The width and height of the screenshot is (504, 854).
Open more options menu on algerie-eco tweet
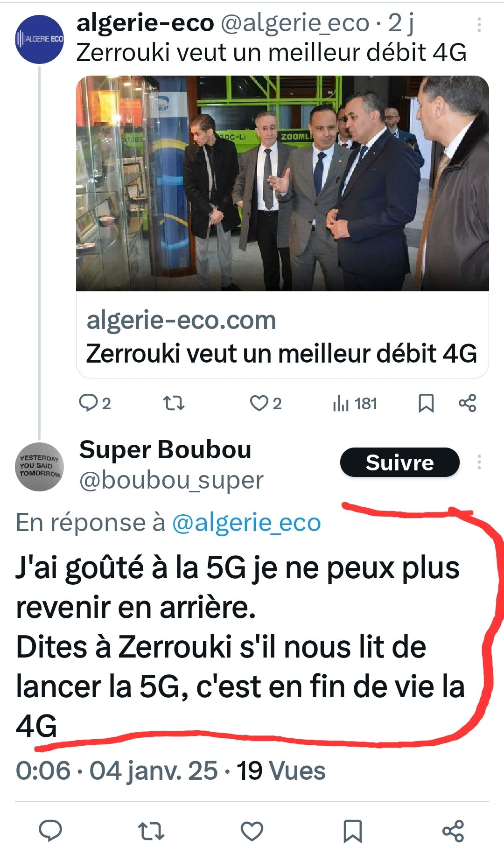pyautogui.click(x=479, y=25)
